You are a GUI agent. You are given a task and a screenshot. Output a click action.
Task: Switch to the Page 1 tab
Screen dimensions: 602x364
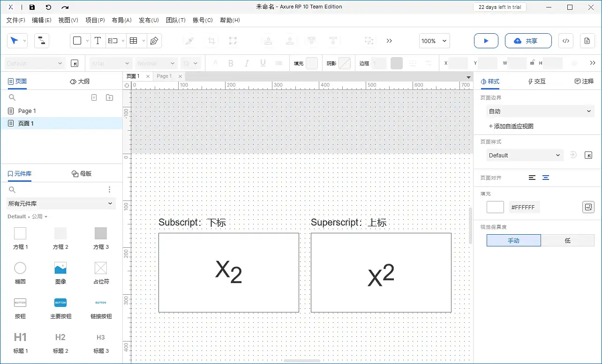point(164,75)
